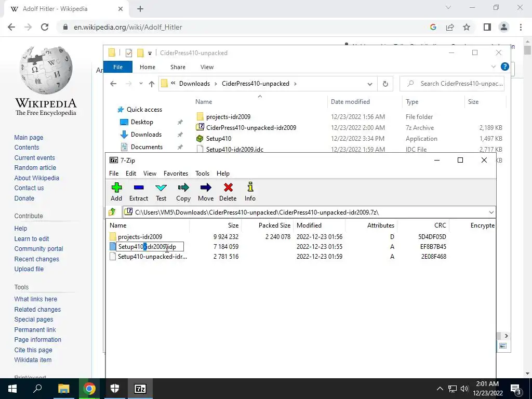Select the Copy tool in 7-Zip toolbar

(183, 192)
